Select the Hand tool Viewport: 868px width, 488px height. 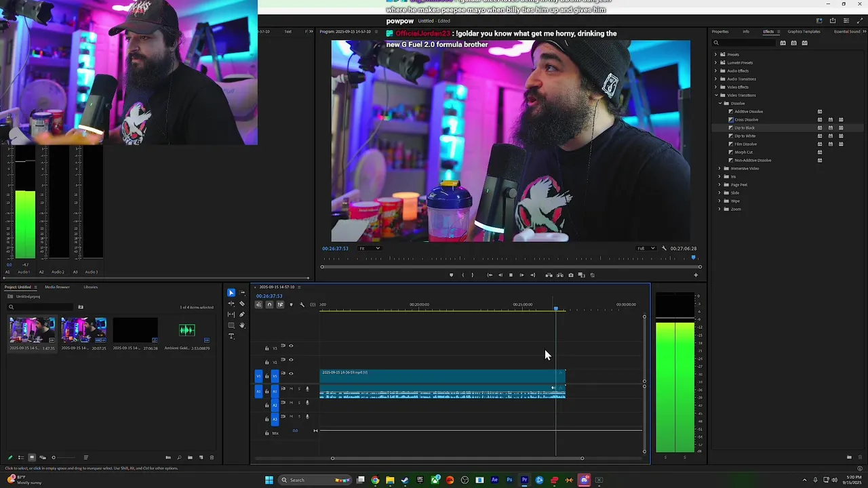[242, 325]
